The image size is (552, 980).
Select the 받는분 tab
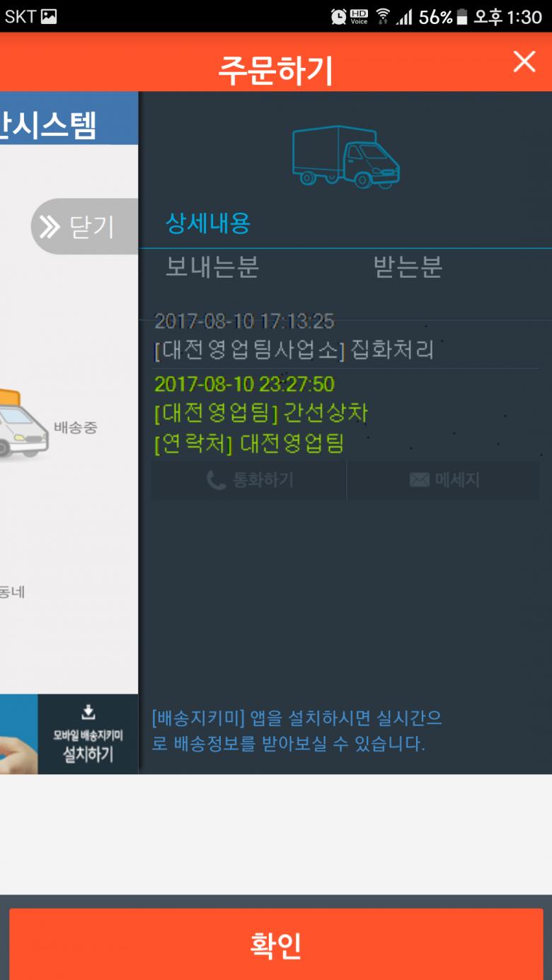click(408, 267)
